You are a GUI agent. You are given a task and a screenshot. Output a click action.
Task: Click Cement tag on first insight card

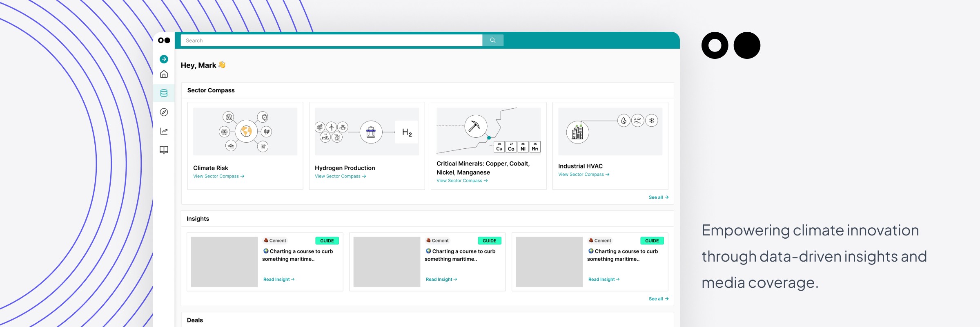pos(275,241)
